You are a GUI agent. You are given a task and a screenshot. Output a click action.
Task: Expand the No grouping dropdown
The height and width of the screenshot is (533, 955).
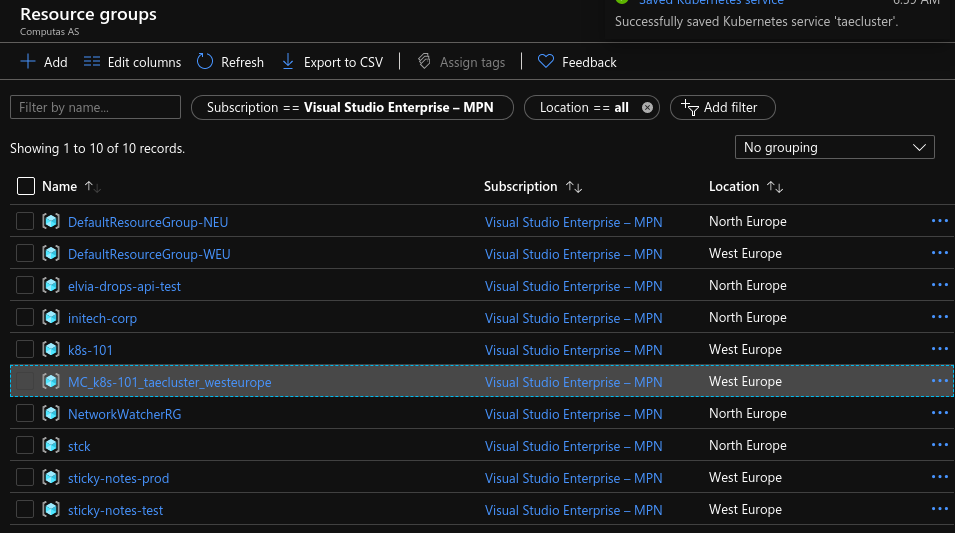point(834,147)
